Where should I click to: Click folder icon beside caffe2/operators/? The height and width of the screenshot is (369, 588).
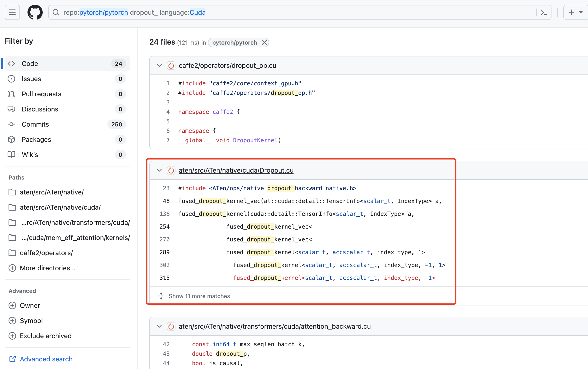tap(12, 253)
